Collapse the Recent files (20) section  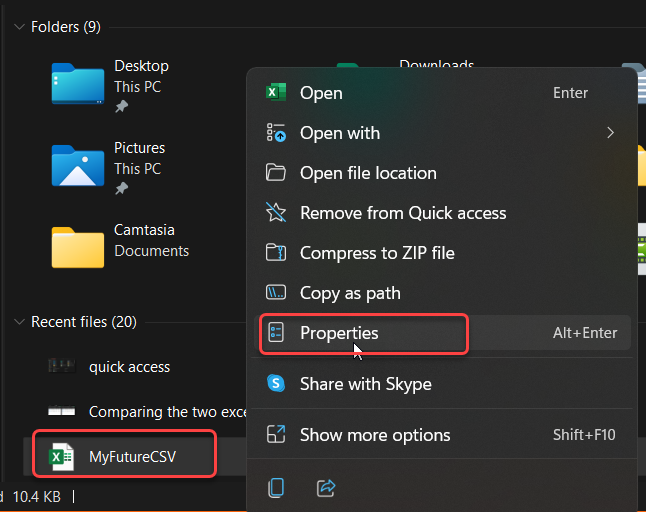(x=19, y=322)
